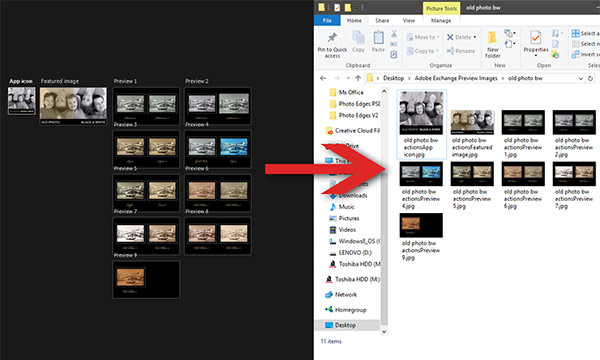Click the Up one level arrow
Screen dimensions: 600x360
click(x=358, y=78)
